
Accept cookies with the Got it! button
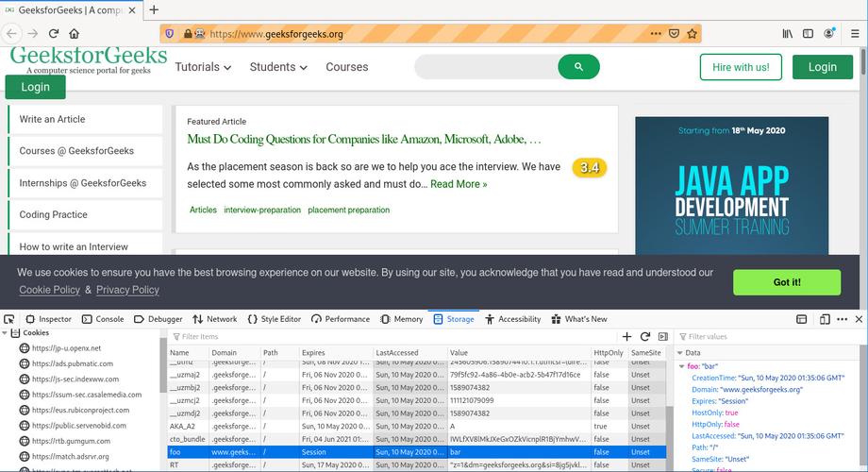787,282
